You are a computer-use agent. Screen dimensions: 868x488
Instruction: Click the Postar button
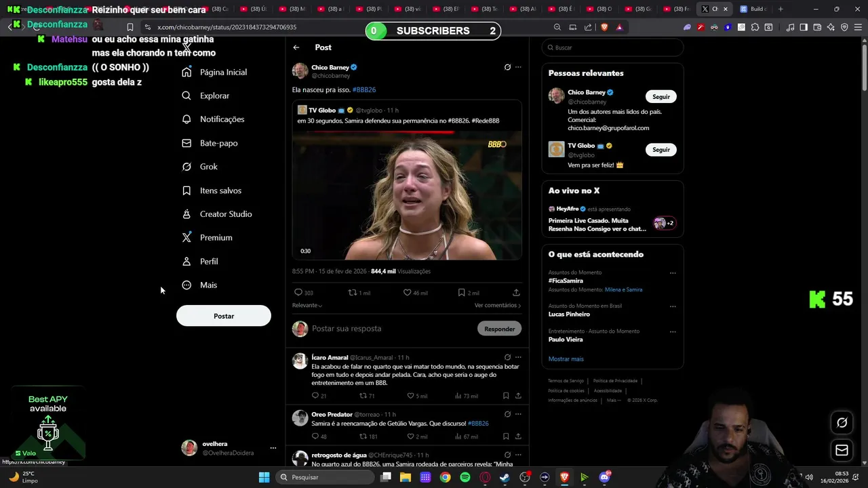tap(224, 316)
